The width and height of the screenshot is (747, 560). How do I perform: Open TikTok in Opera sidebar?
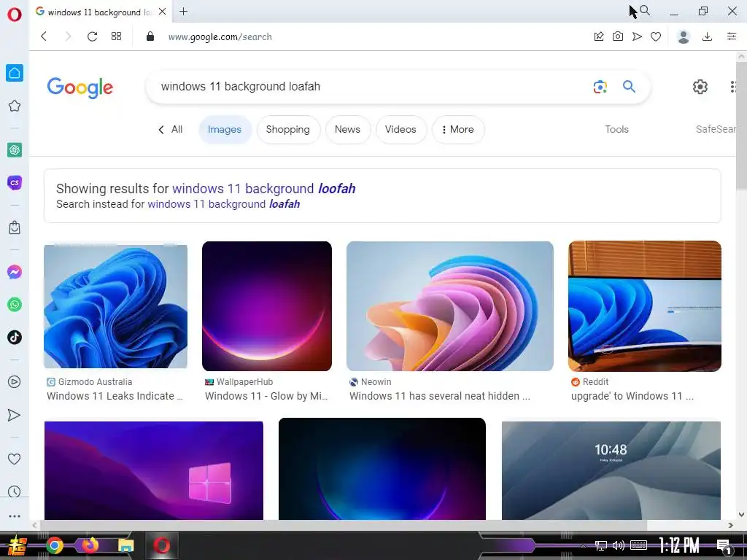(15, 337)
